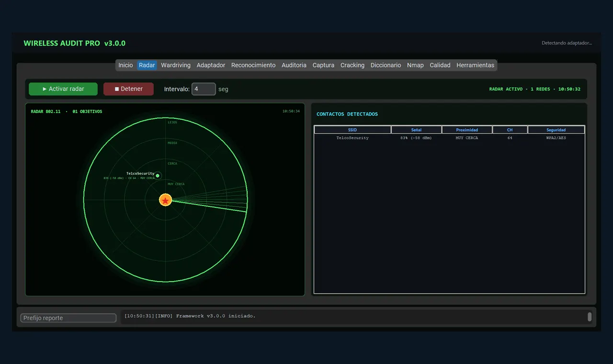Click the Detectando adaptador status text
Screen dimensions: 613x364
click(x=567, y=43)
